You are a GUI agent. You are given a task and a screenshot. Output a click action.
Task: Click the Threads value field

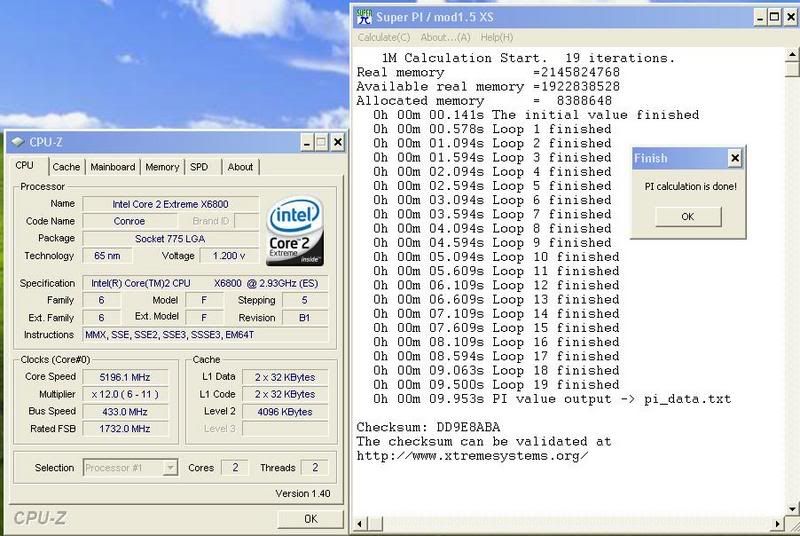click(x=315, y=467)
